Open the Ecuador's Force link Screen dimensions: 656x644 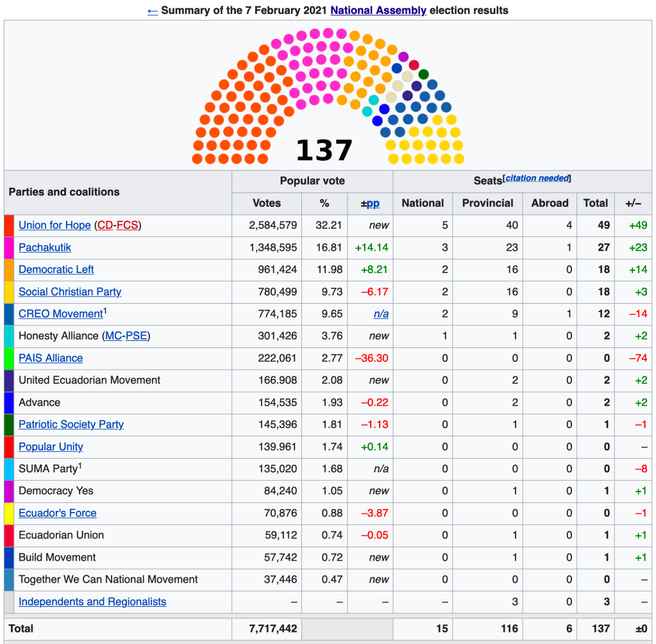pos(58,513)
